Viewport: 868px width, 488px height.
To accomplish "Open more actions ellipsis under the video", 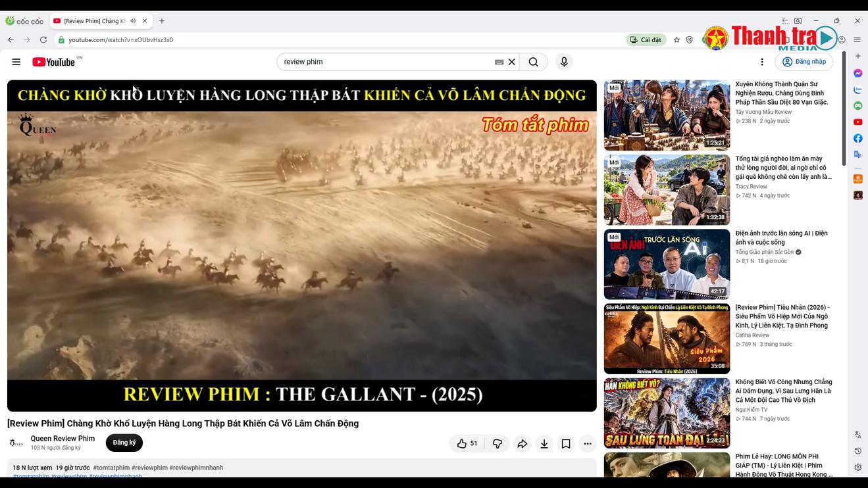I will point(588,444).
